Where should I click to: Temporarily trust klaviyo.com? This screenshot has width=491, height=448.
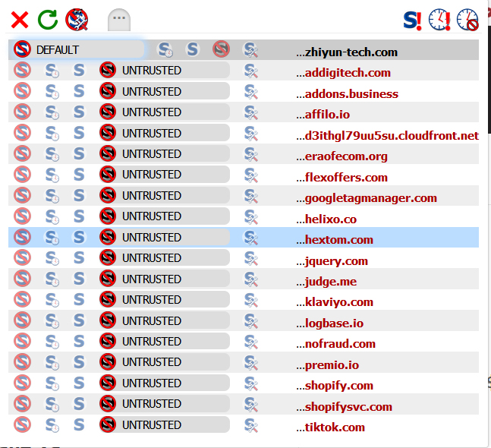point(52,300)
